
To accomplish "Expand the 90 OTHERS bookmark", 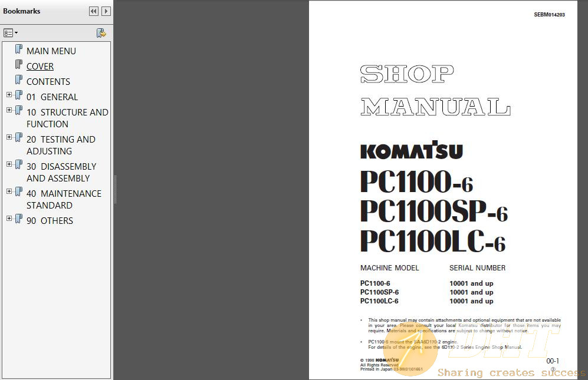I will (9, 219).
